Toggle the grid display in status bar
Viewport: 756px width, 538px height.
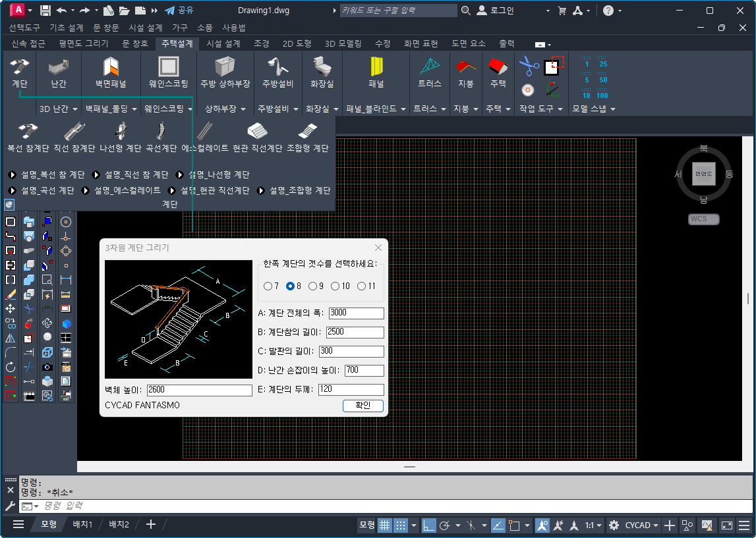(x=384, y=525)
